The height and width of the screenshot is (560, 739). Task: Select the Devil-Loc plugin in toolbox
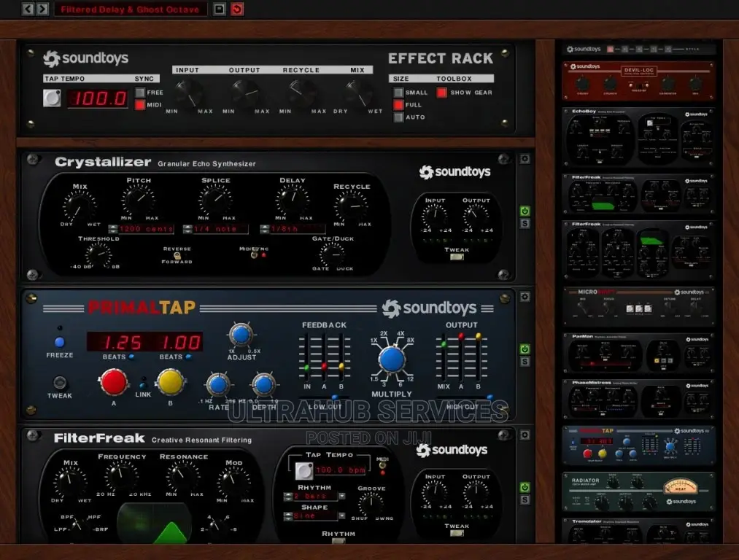click(x=638, y=80)
